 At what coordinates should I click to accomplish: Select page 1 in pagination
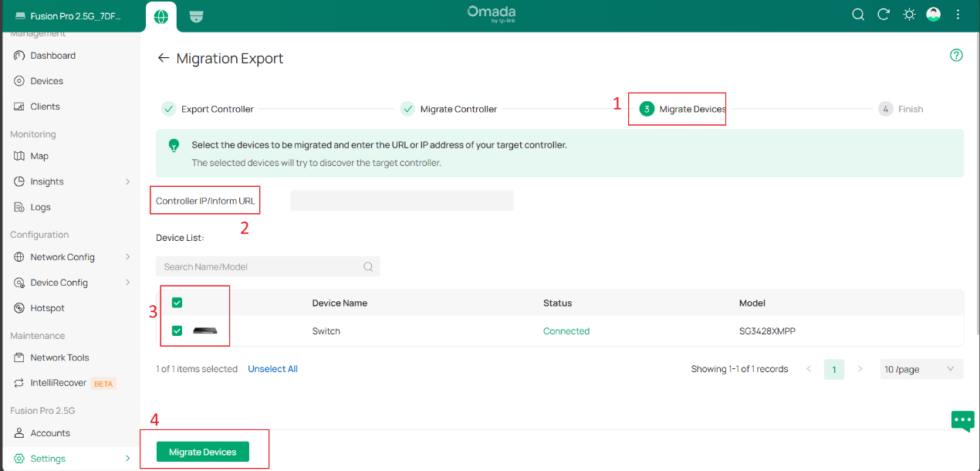(833, 369)
